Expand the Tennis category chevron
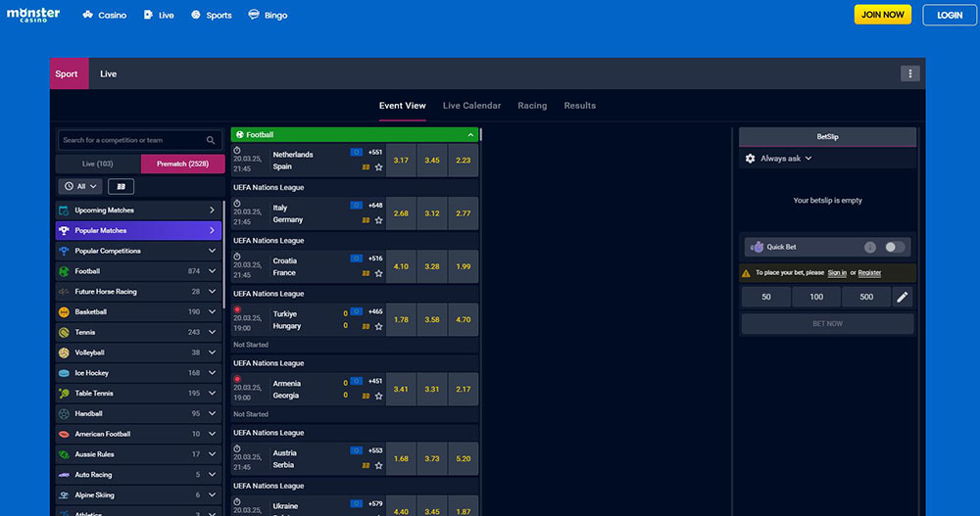 tap(212, 332)
